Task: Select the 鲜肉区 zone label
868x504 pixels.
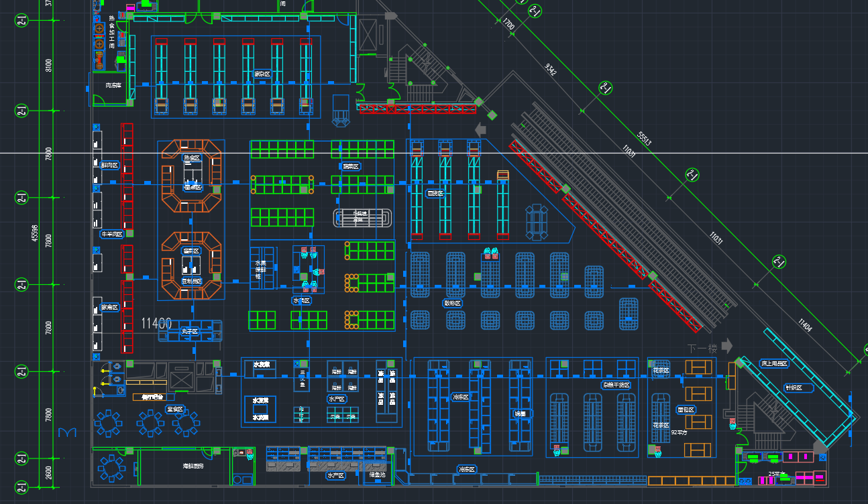Action: click(x=109, y=165)
